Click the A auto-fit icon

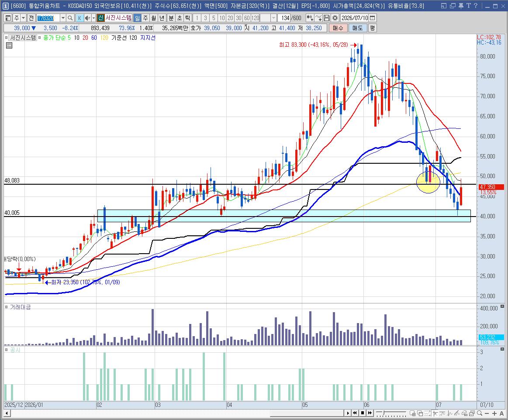pyautogui.click(x=501, y=413)
